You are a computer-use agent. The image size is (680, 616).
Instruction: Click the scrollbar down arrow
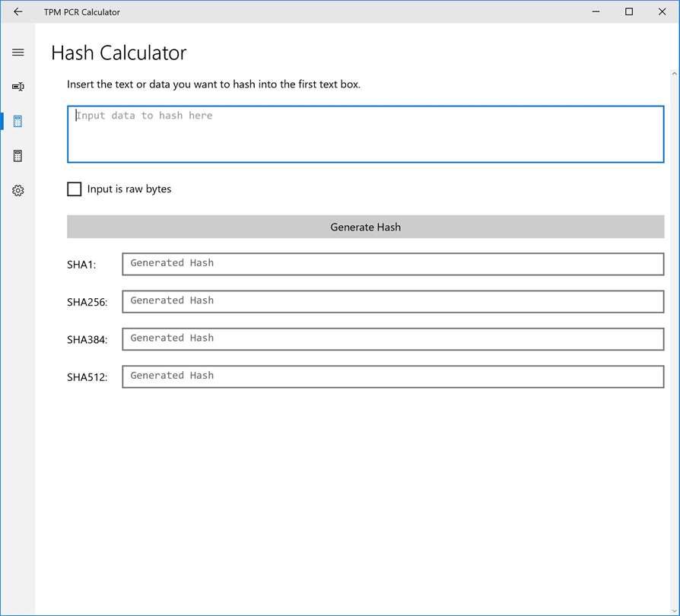[x=675, y=611]
